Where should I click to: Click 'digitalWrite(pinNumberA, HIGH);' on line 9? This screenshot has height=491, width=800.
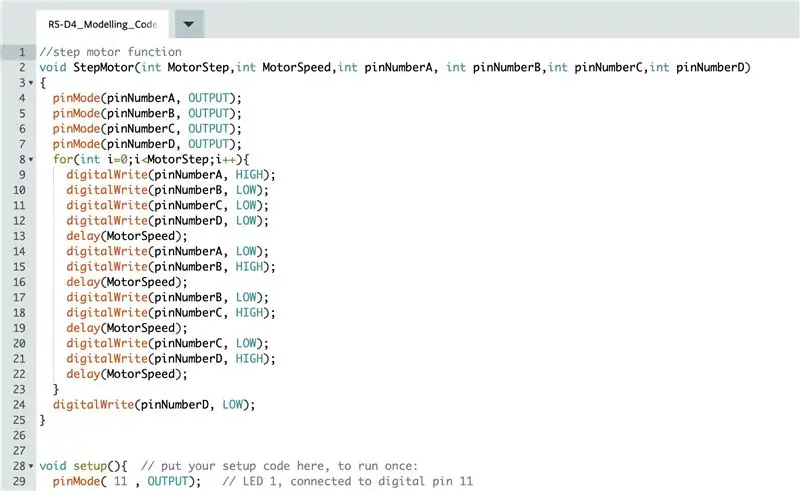[x=170, y=175]
